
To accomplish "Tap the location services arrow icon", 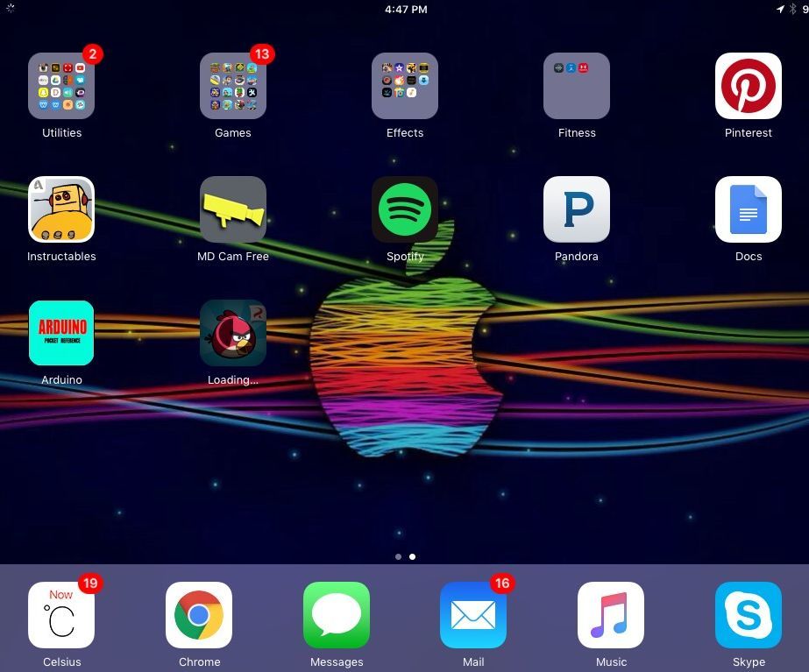I will pos(780,9).
